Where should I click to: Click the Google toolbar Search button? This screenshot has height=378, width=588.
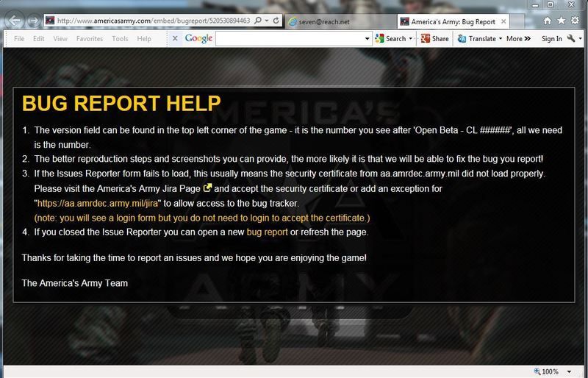391,39
